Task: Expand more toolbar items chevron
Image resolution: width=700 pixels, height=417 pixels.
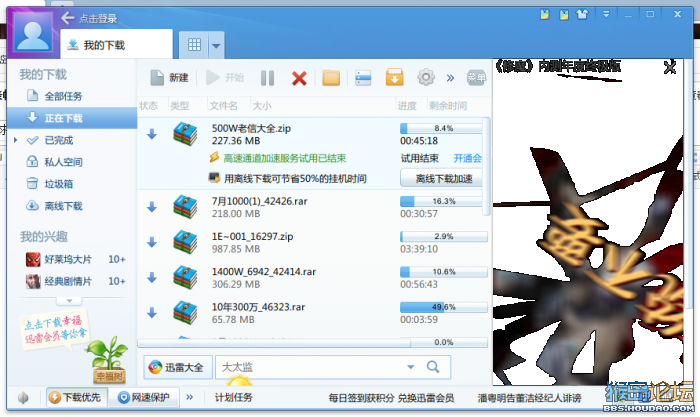Action: 450,78
